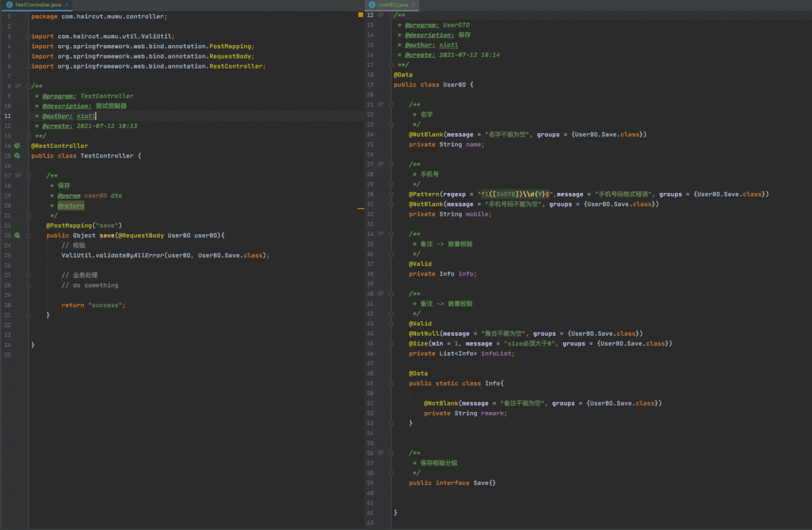Screen dimensions: 812x530
Task: Collapse TestController class Javadoc at line 8
Action: pyautogui.click(x=28, y=86)
